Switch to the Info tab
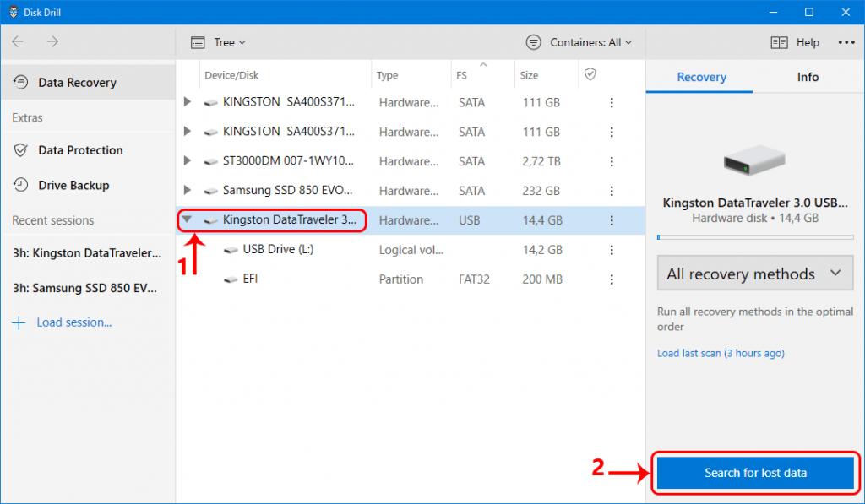 pos(807,76)
